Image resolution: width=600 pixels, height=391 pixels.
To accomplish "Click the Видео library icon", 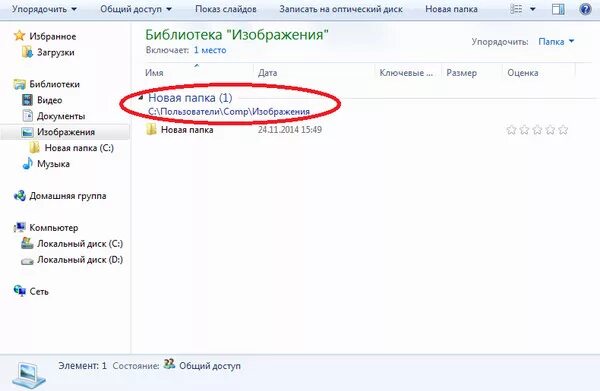I will click(x=27, y=100).
